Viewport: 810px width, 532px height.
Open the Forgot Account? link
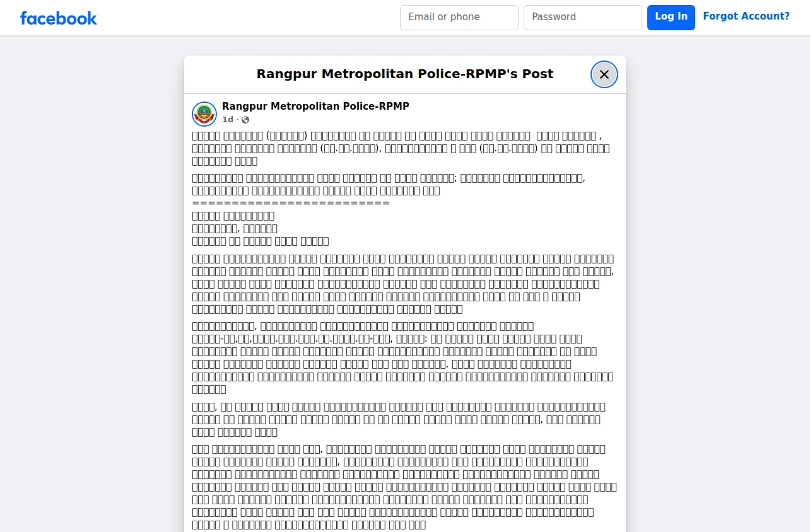coord(746,17)
